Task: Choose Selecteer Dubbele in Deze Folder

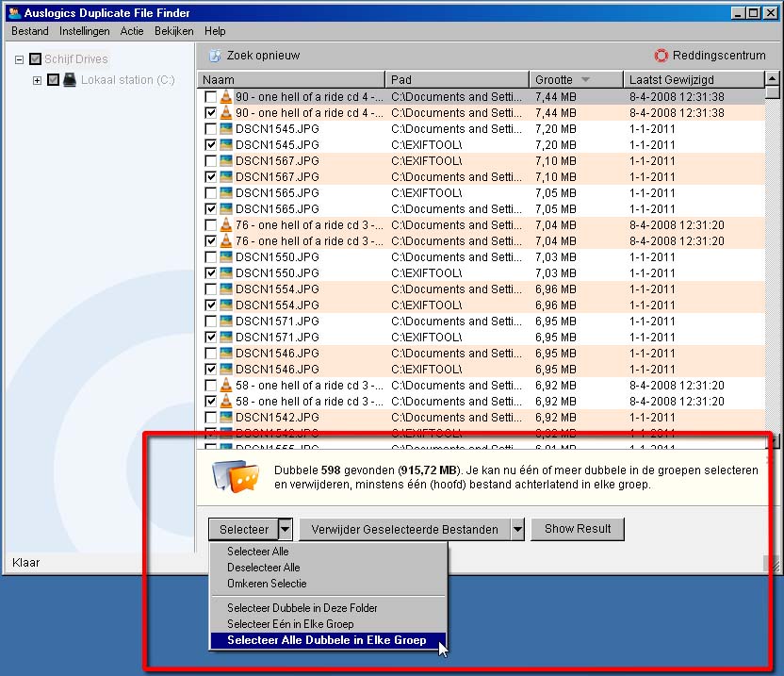Action: pyautogui.click(x=328, y=608)
